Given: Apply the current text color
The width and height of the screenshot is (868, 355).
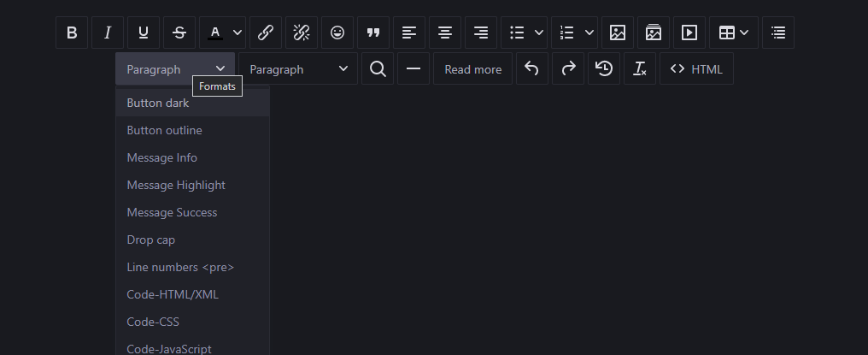Looking at the screenshot, I should point(215,33).
